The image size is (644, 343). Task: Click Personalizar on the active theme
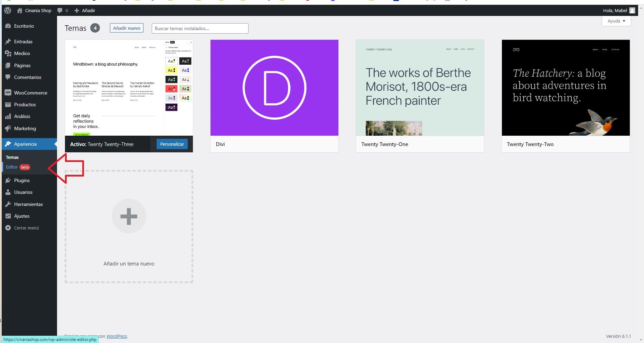click(x=172, y=144)
